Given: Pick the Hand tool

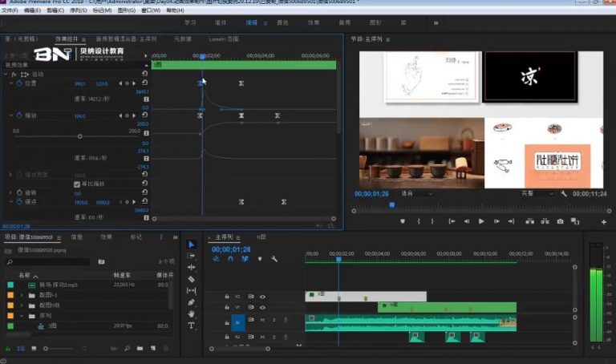Looking at the screenshot, I should 191,314.
